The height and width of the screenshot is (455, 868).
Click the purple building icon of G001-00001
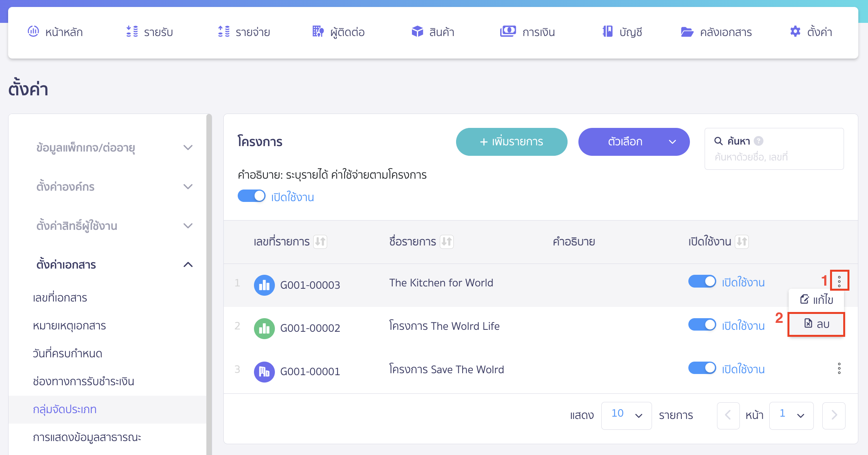point(264,372)
